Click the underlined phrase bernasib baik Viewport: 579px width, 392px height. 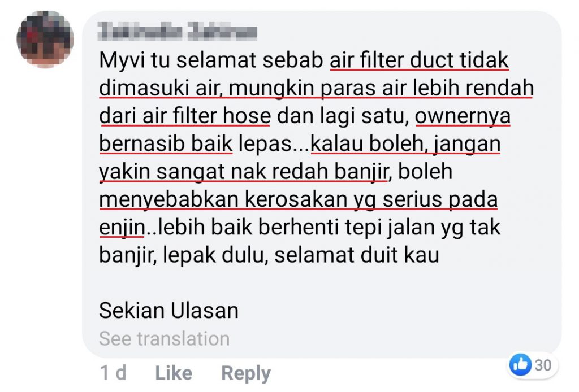click(166, 143)
